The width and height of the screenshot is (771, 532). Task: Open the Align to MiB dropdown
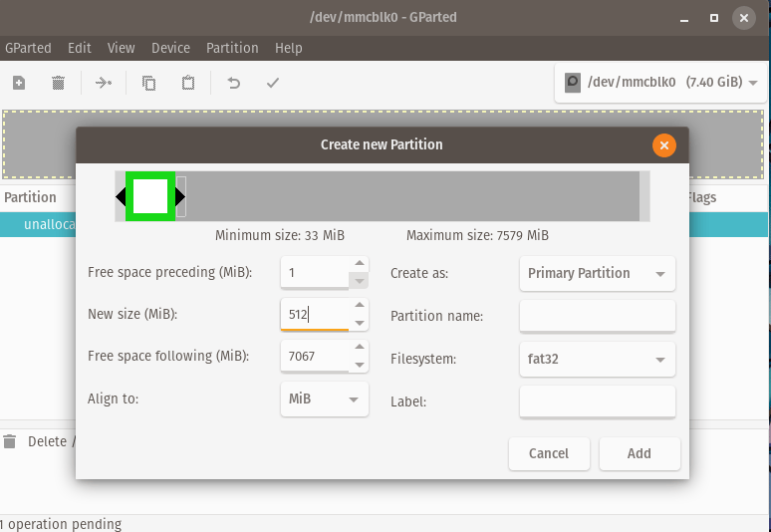point(325,399)
